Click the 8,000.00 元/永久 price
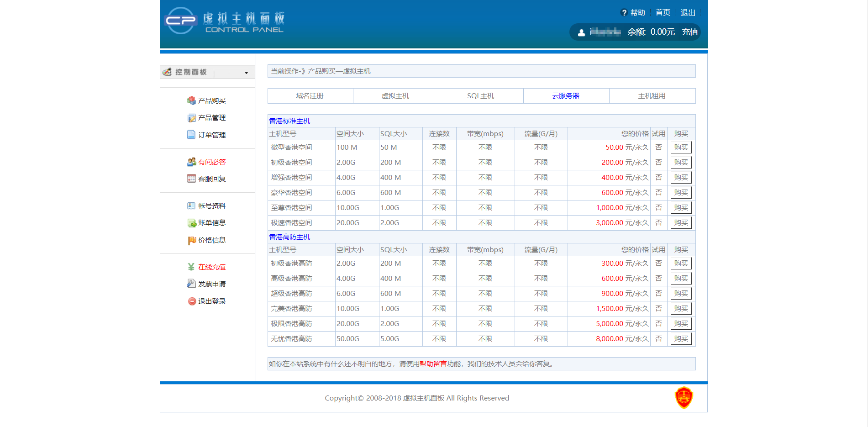The height and width of the screenshot is (427, 868). [x=622, y=339]
